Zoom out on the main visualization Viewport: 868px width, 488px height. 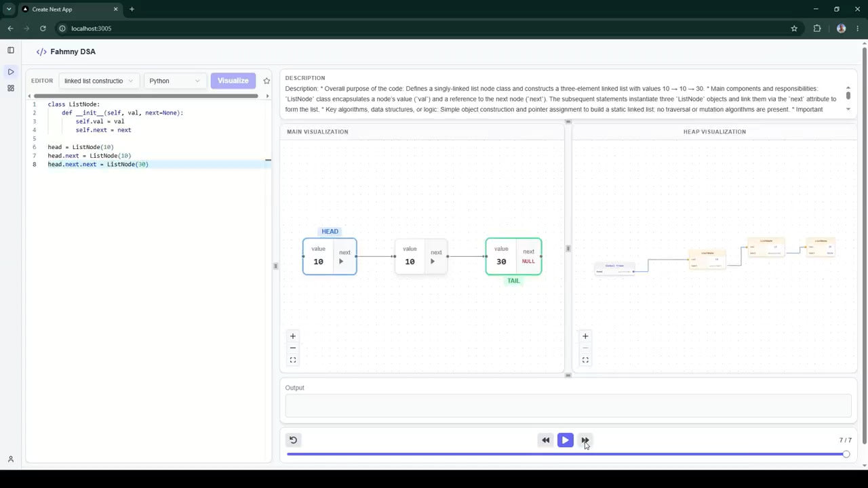click(x=293, y=348)
